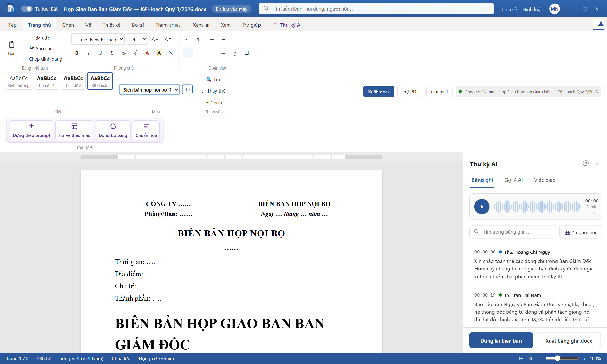The width and height of the screenshot is (607, 364).
Task: Adjust the zoom slider in status bar
Action: click(562, 358)
